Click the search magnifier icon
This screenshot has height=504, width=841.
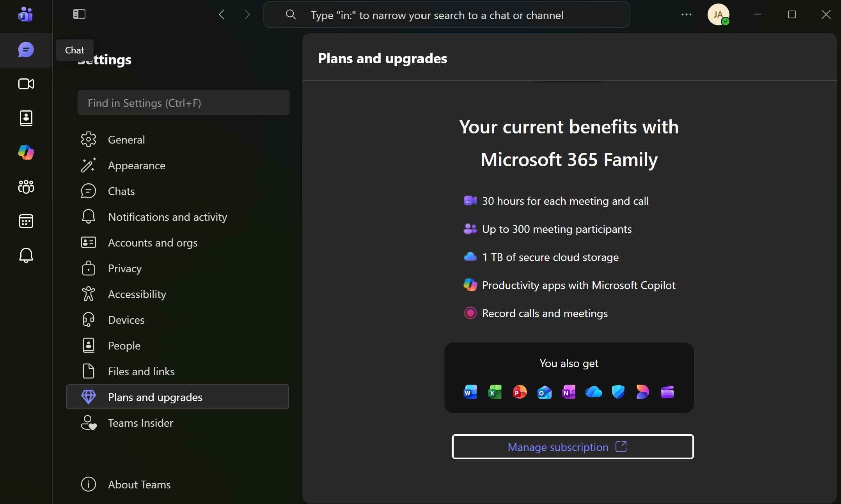[291, 15]
